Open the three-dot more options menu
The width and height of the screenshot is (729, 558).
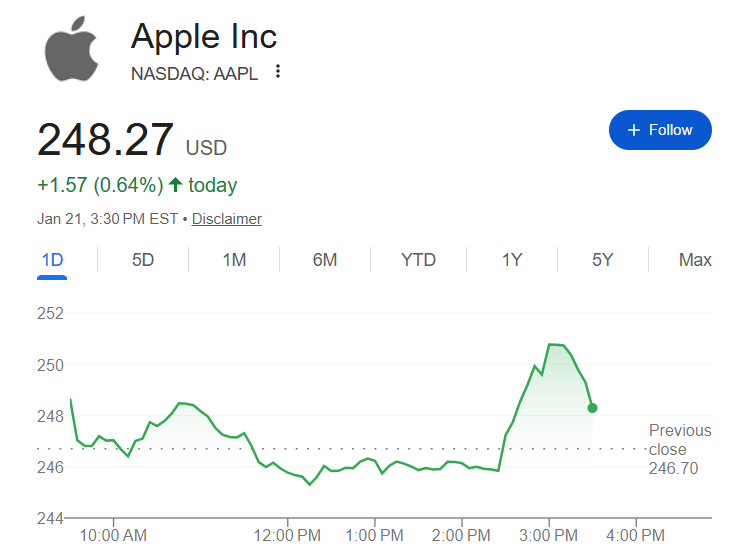click(x=278, y=72)
